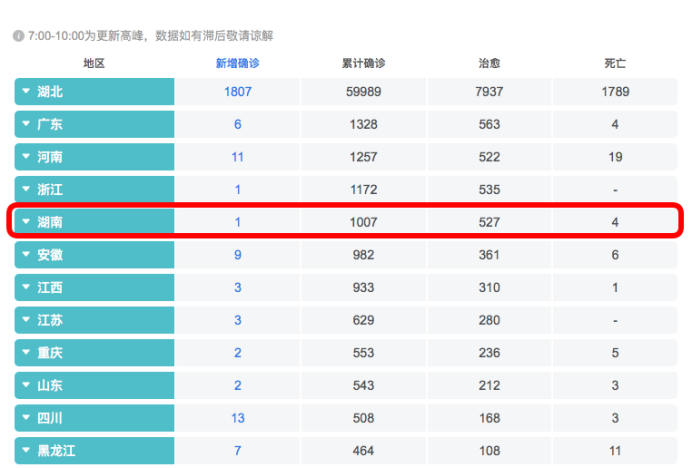
Task: Click 黑龙江 cumulative value 464
Action: (363, 451)
